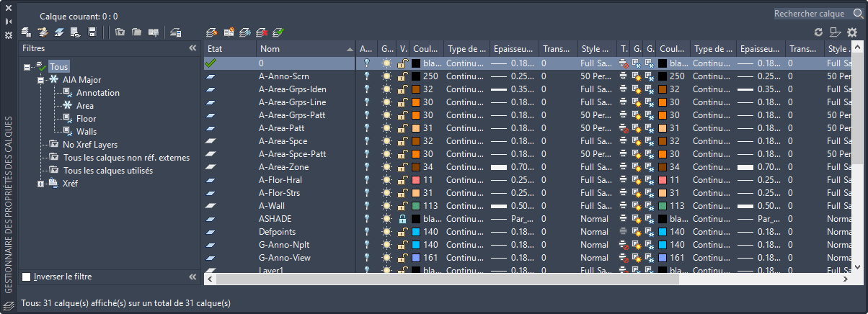Click the Refresh icon at top right
Screen dimensions: 868x314
818,32
